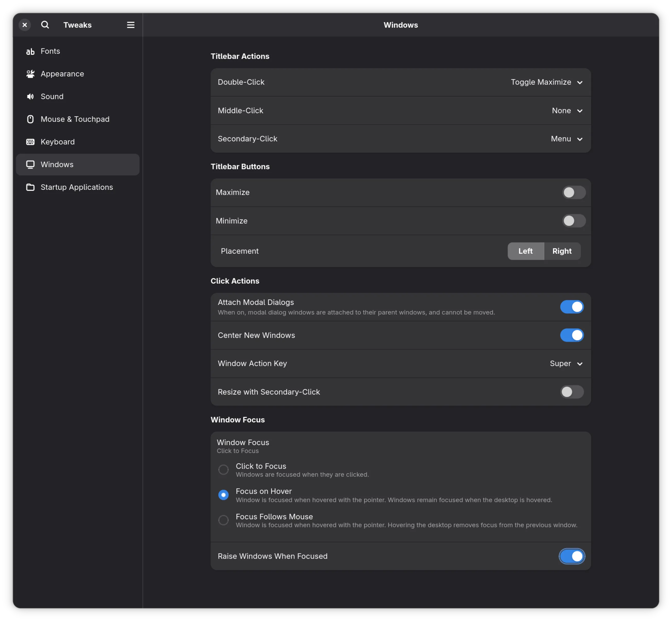Click the Startup Applications folder icon
The width and height of the screenshot is (672, 621).
tap(30, 187)
